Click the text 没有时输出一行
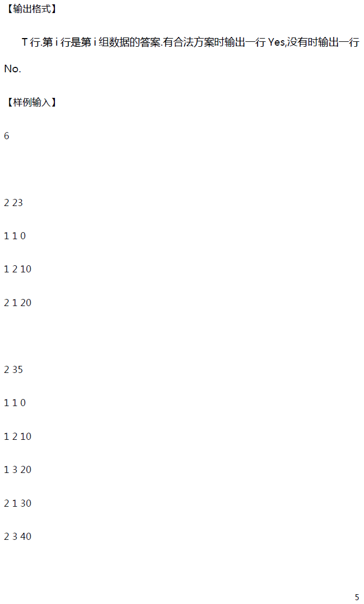 (323, 42)
